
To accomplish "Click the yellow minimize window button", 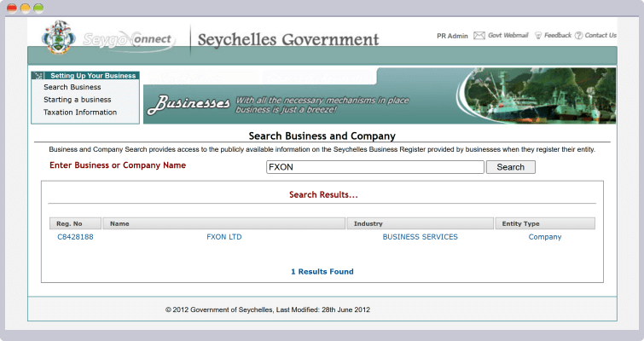I will pos(25,9).
